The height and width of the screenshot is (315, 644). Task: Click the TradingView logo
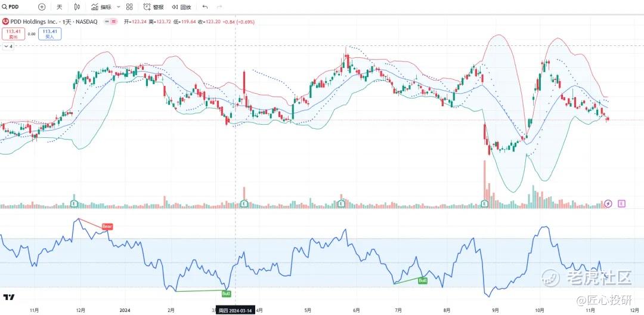(8, 297)
